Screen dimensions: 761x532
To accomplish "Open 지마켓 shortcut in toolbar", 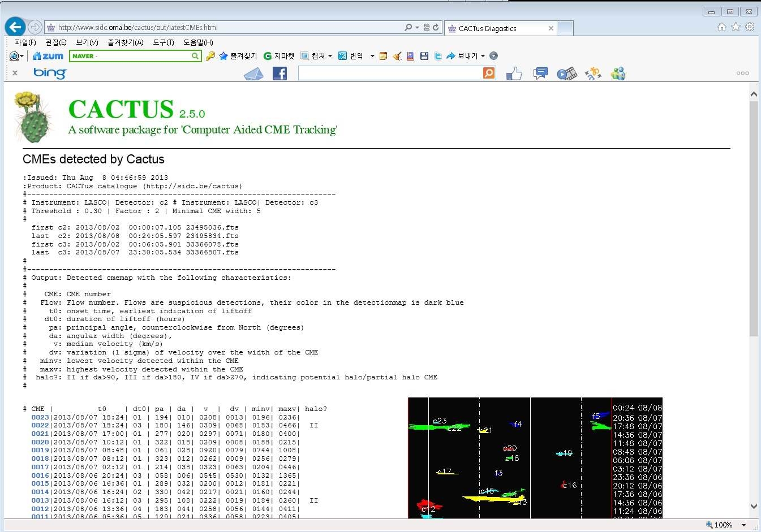I will (x=280, y=56).
